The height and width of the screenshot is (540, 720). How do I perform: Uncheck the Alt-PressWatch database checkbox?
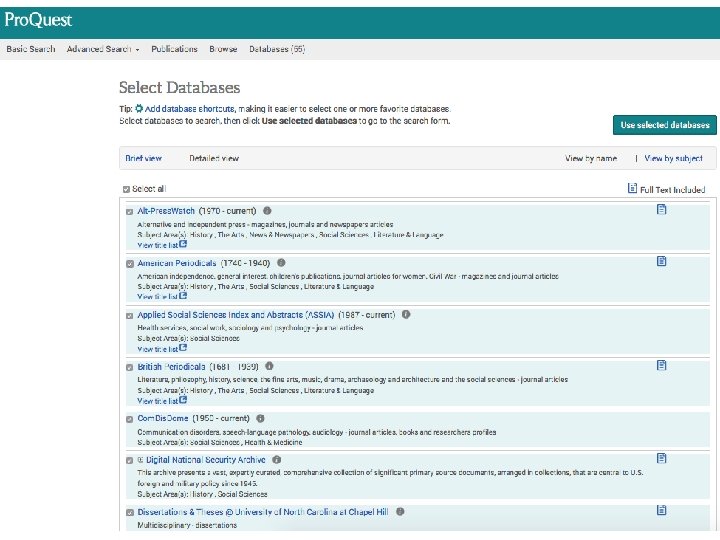(129, 212)
